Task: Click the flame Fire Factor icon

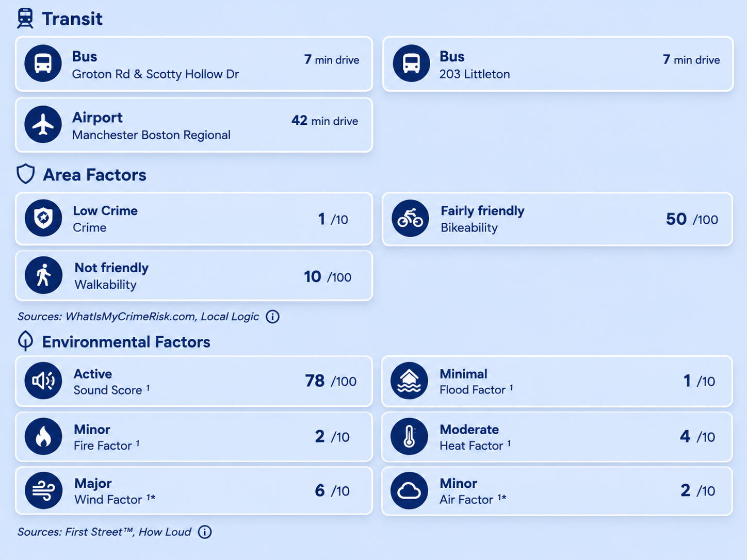Action: [43, 436]
